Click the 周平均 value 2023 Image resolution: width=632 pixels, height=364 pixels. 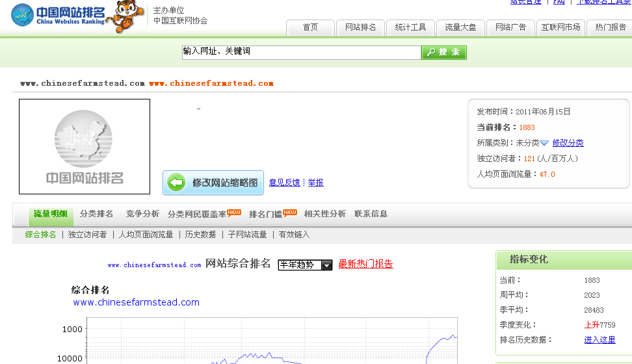[592, 295]
